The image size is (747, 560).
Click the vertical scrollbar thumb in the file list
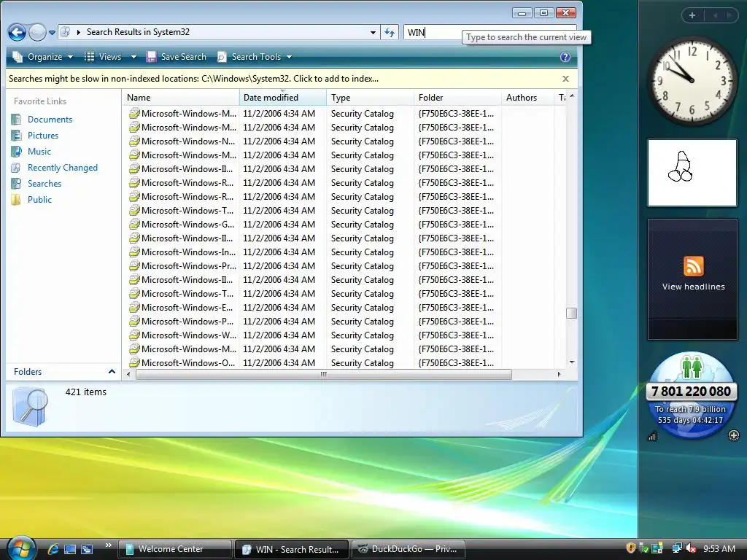[x=572, y=313]
